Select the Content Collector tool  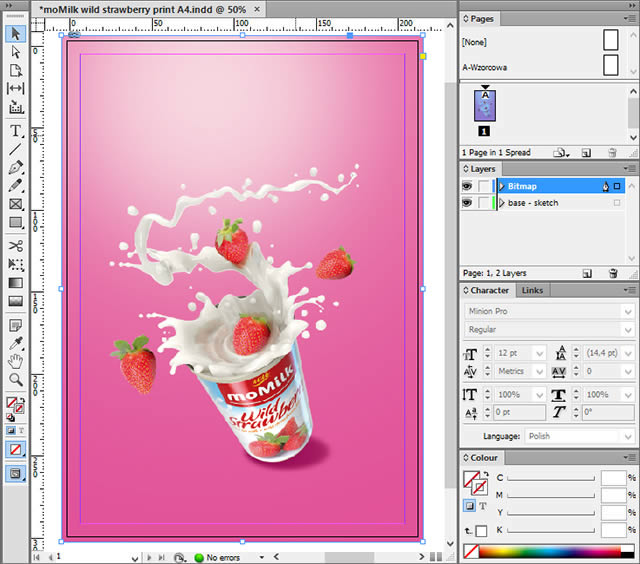16,107
